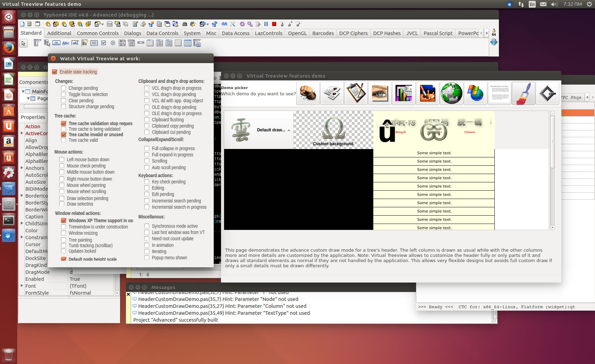Click the Save floppy icon in IDE toolbar
This screenshot has width=595, height=364.
click(110, 24)
